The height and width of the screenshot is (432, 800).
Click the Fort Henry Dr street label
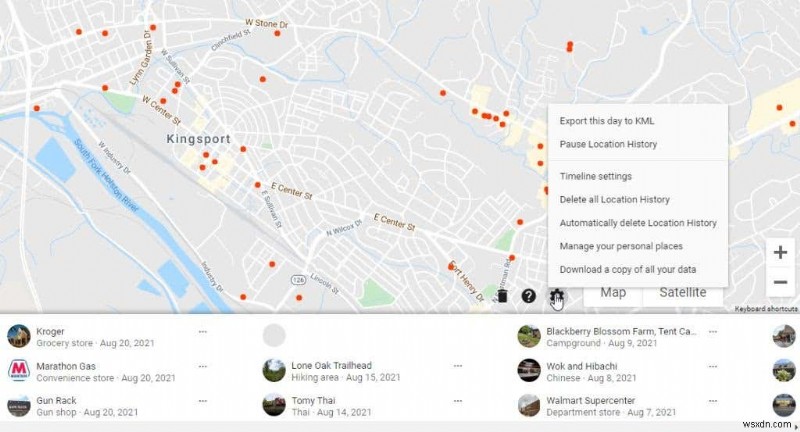[466, 281]
